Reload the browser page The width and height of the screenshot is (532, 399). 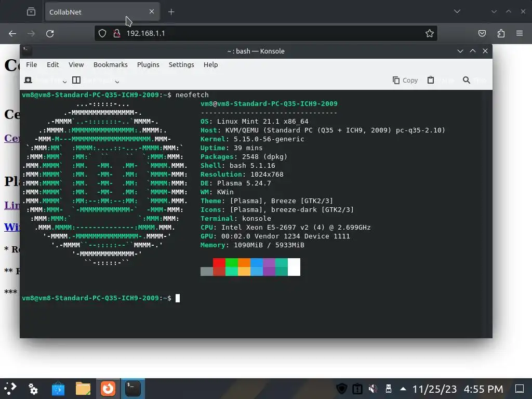tap(50, 33)
